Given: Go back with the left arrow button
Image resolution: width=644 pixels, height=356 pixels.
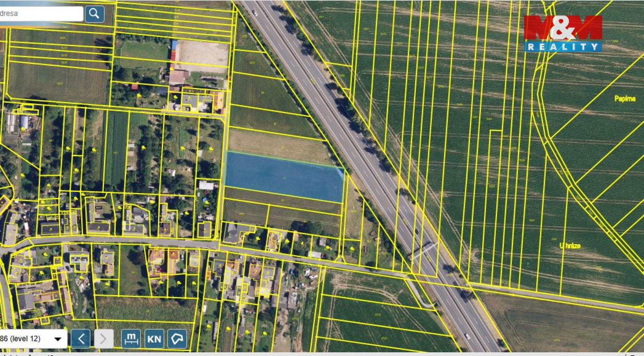Looking at the screenshot, I should 81,339.
